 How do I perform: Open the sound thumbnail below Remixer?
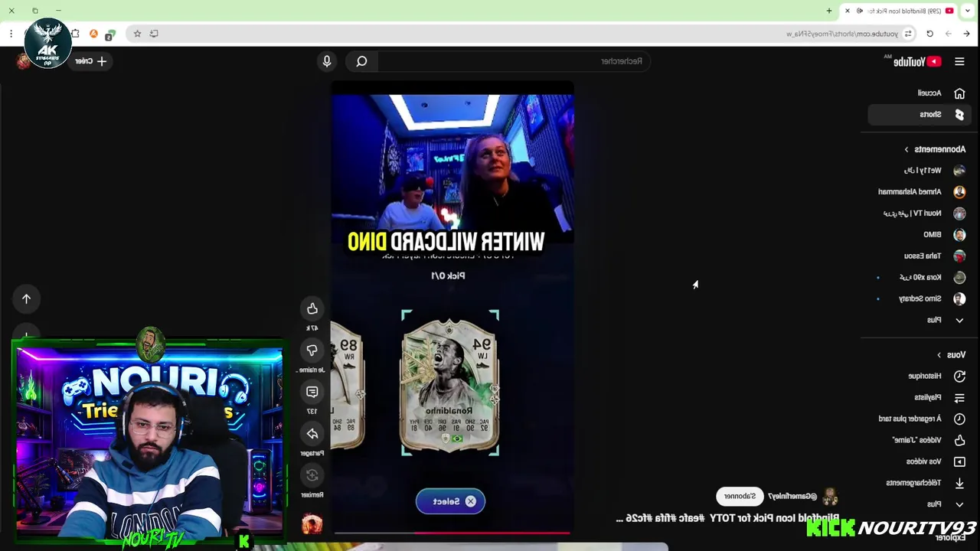tap(312, 524)
